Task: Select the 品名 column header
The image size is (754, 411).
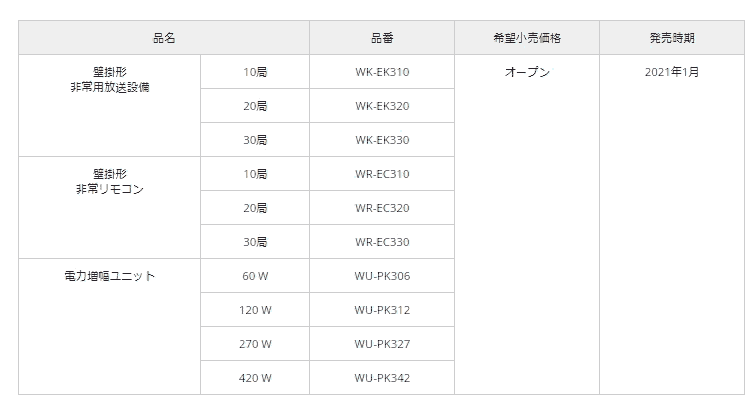Action: click(x=164, y=37)
